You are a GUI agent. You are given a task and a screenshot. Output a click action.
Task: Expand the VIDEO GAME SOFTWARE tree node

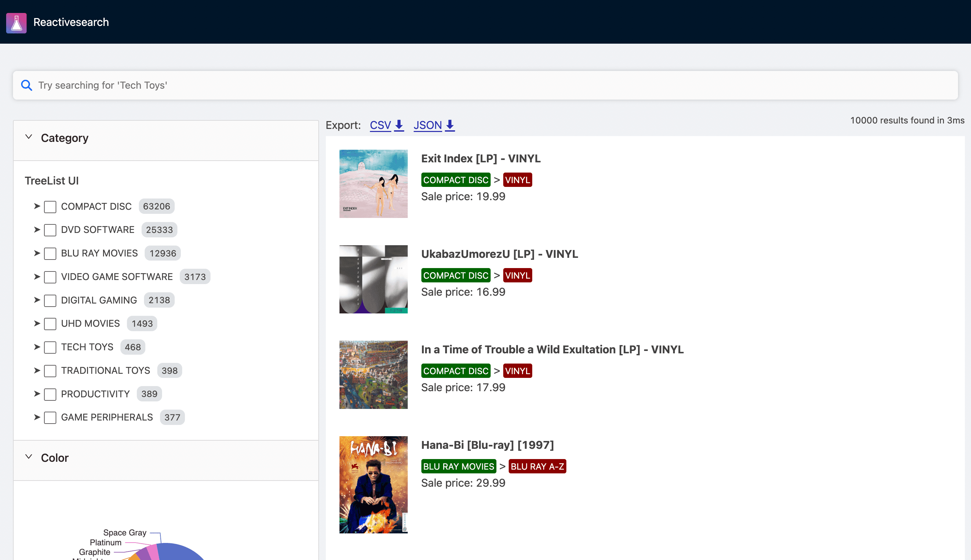click(37, 277)
